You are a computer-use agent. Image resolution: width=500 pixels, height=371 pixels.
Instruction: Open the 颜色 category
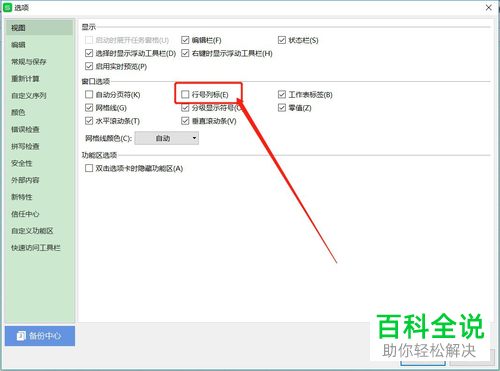click(18, 112)
